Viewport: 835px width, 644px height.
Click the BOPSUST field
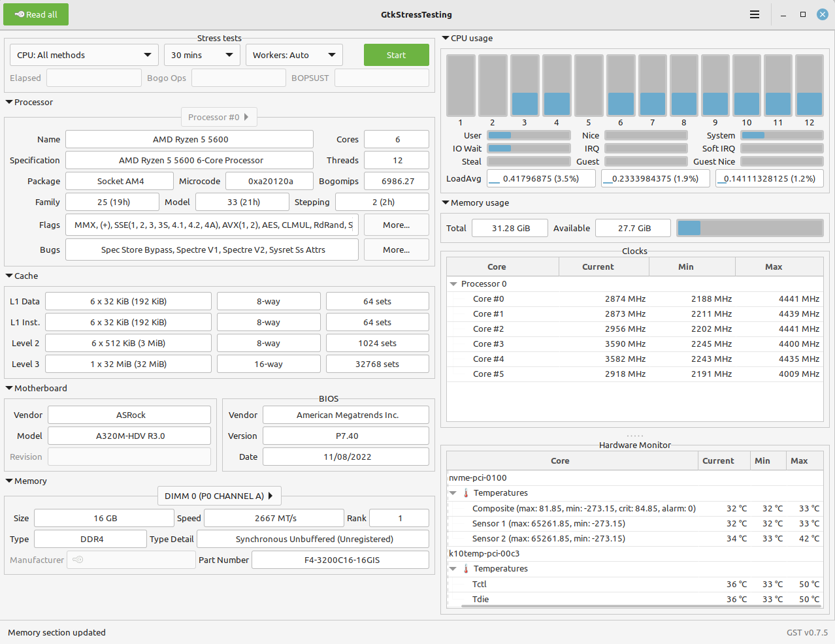pos(382,78)
